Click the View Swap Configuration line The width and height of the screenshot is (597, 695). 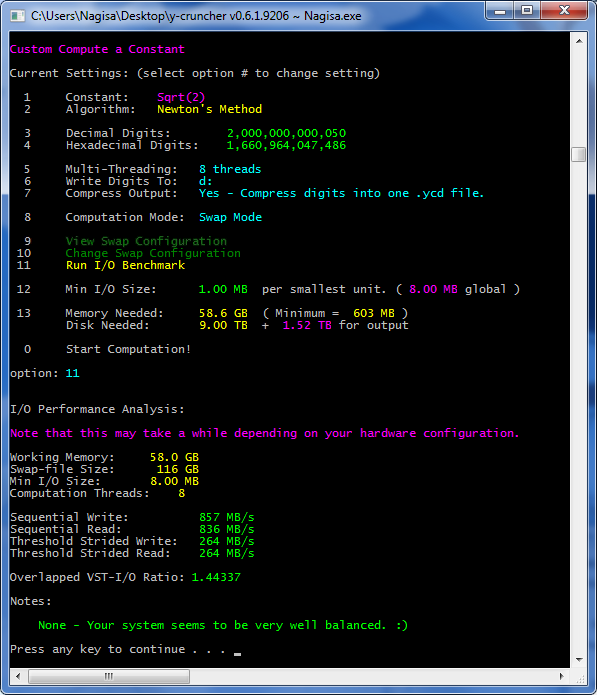[x=146, y=241]
